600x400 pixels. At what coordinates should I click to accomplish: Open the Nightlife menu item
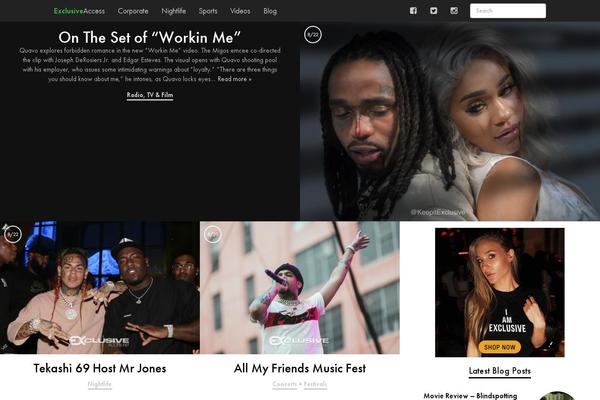point(174,11)
